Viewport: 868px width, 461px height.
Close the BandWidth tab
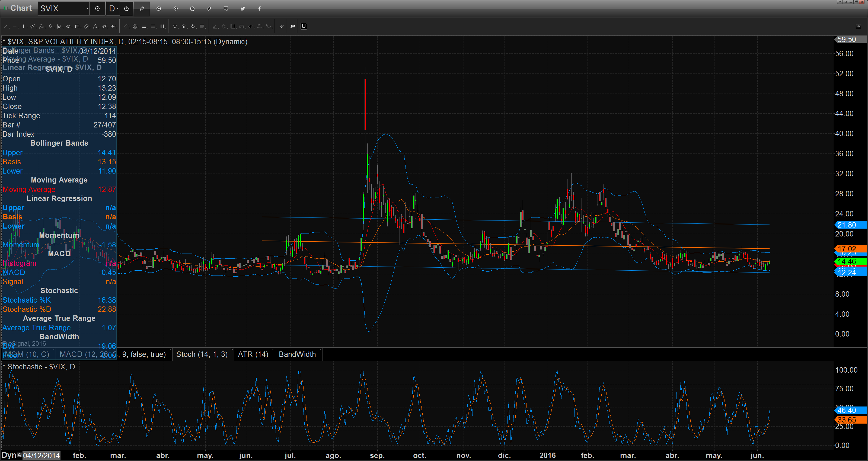pos(320,350)
